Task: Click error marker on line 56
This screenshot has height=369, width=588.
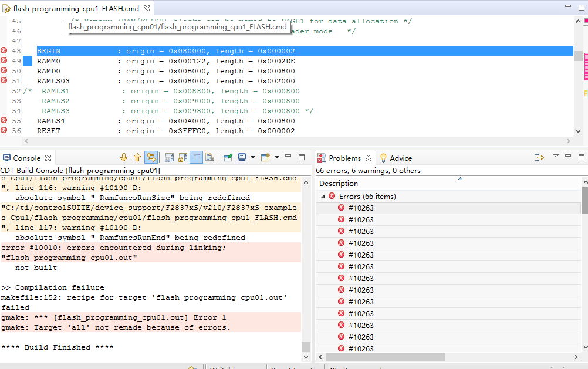Action: (x=4, y=130)
